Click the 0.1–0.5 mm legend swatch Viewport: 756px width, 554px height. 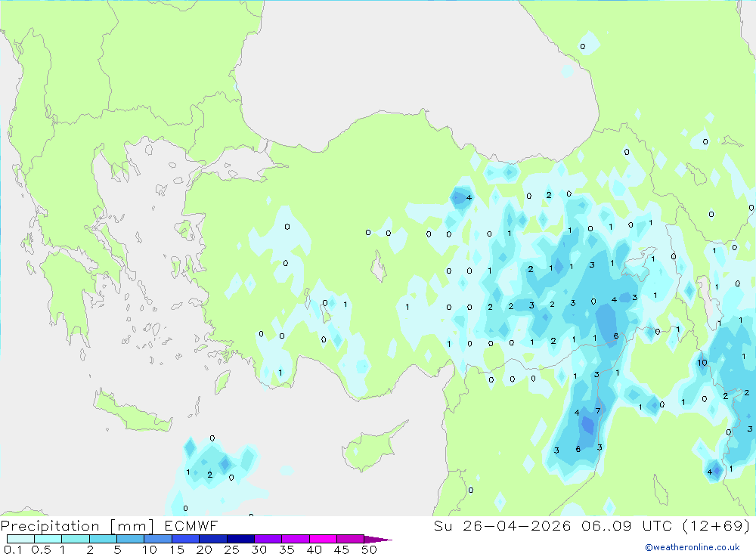tap(20, 539)
